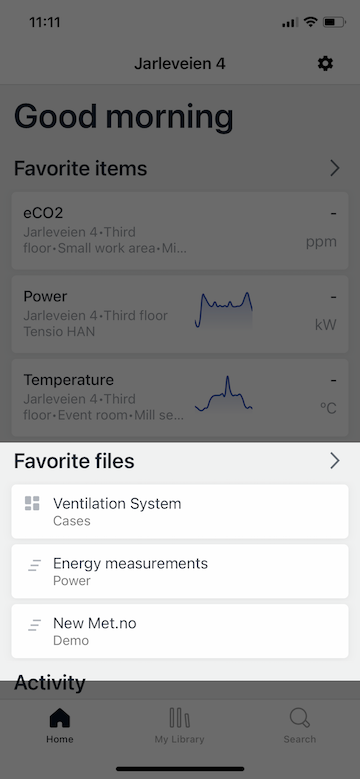Select the eCO2 favorite item card
The height and width of the screenshot is (779, 360).
[180, 231]
